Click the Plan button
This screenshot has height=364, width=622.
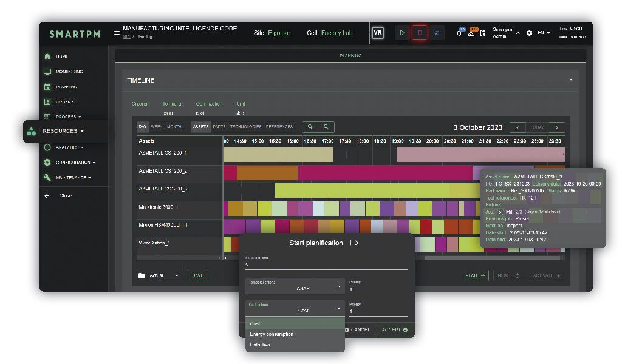point(475,275)
